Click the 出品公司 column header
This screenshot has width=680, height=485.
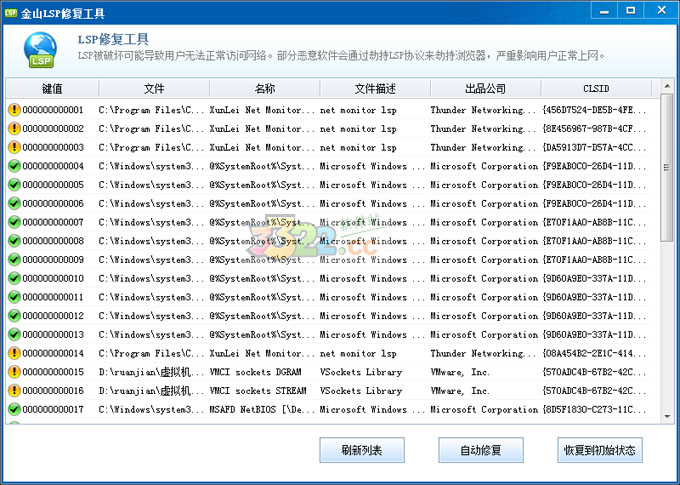(485, 88)
